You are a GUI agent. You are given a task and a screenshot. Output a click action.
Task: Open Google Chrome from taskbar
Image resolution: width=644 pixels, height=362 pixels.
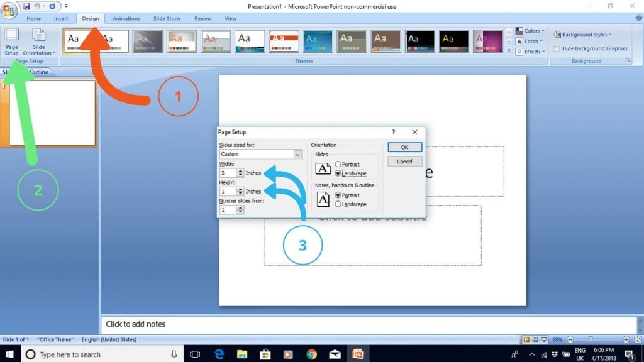coord(312,354)
